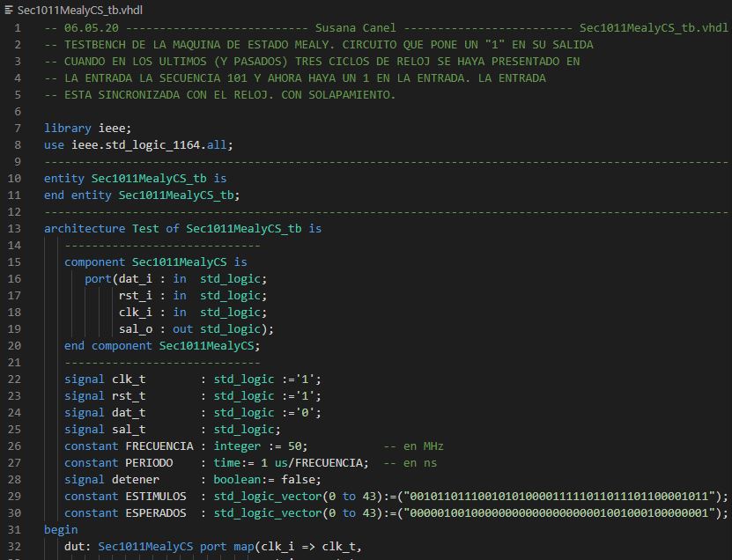The width and height of the screenshot is (732, 560).
Task: Click line number 22 in the gutter
Action: click(17, 379)
